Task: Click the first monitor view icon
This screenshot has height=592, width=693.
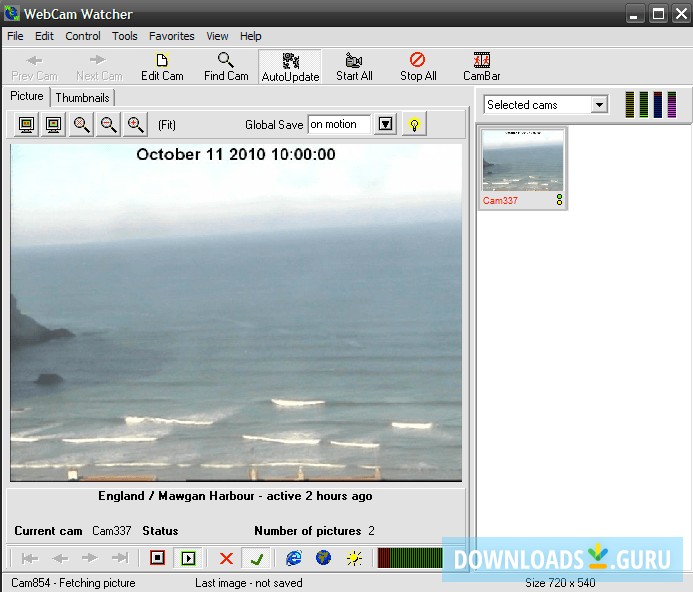Action: click(27, 125)
